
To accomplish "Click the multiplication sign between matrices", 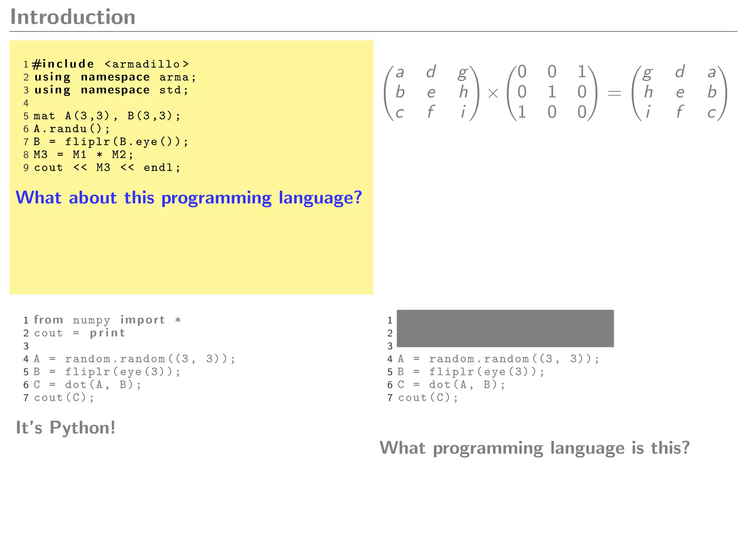I will pyautogui.click(x=493, y=94).
